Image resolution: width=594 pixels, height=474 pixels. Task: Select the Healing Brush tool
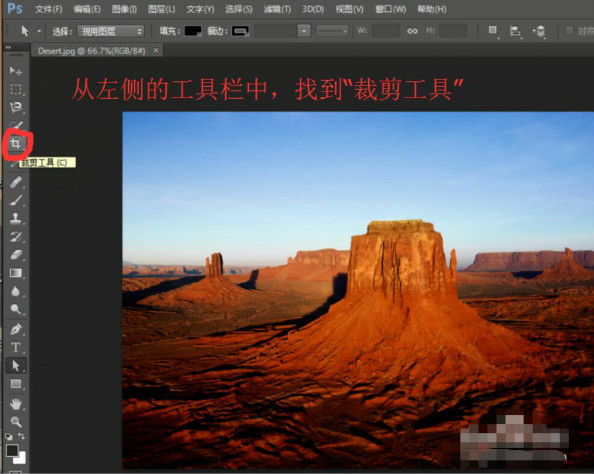point(16,182)
